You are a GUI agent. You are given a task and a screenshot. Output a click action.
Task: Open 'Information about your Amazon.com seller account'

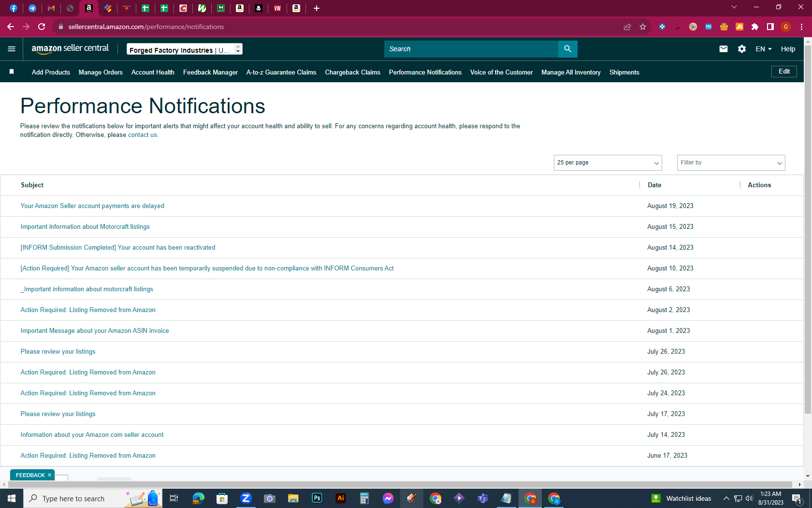click(x=92, y=434)
